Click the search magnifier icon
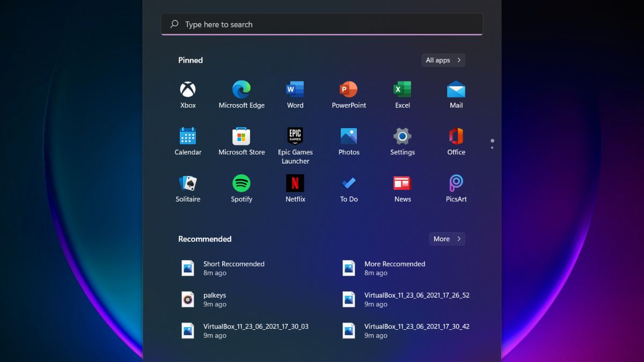Screen dimensions: 644x362 (174, 24)
